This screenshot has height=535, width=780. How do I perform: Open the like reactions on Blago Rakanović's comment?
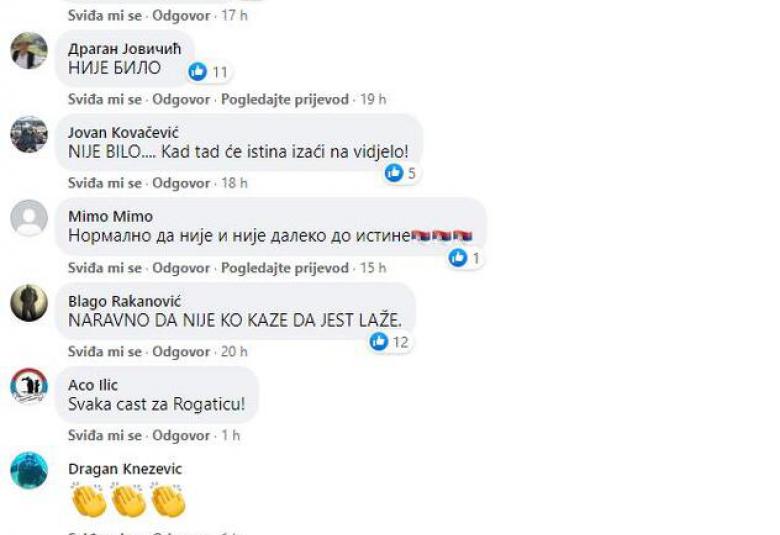[x=390, y=342]
